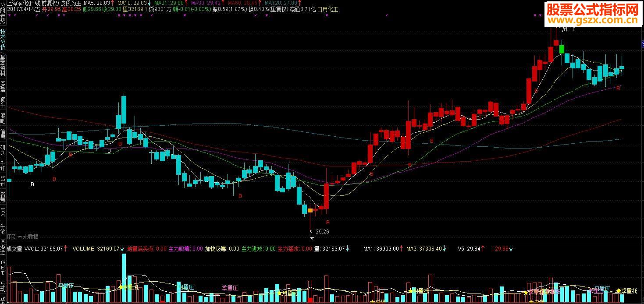Click the 波段为王 indicator name

71,3
